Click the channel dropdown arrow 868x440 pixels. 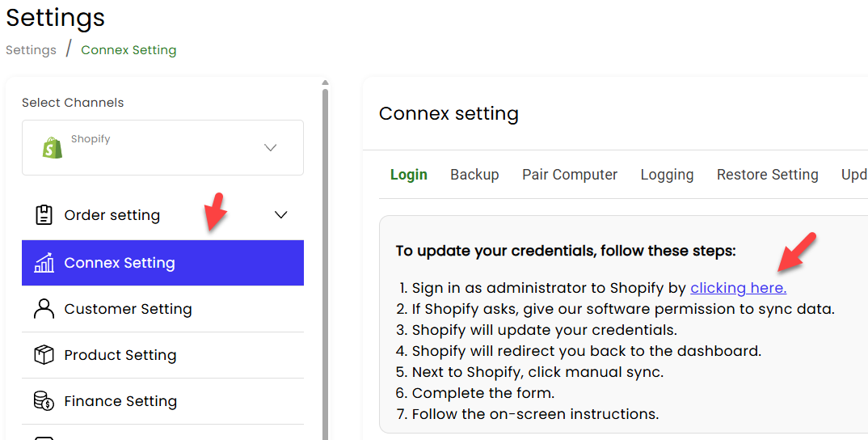click(x=270, y=147)
